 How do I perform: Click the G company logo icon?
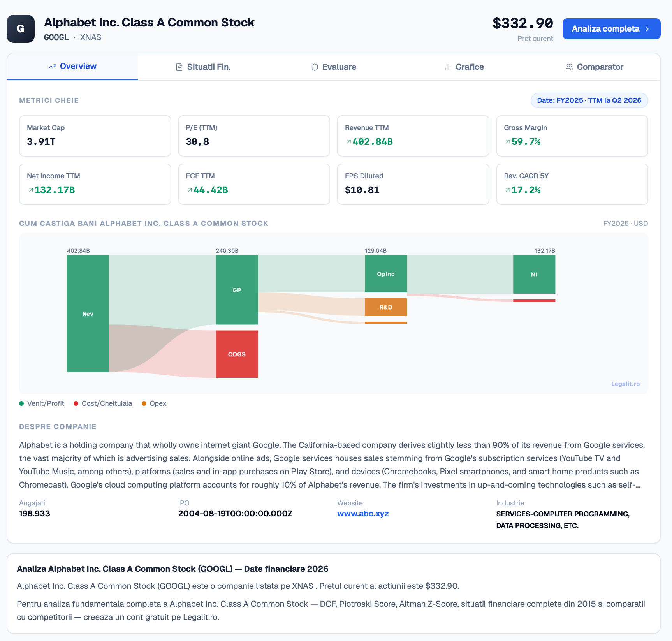pyautogui.click(x=21, y=29)
